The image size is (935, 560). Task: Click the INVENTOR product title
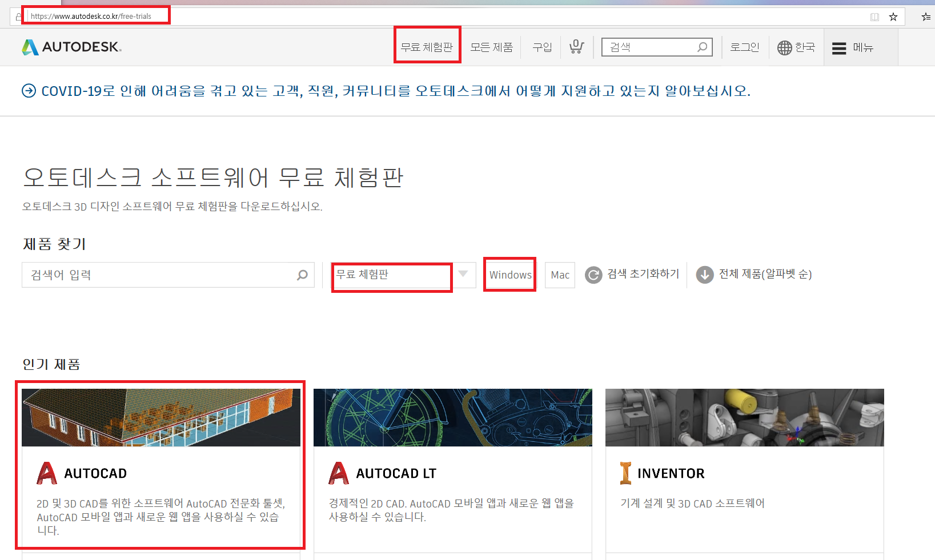click(x=671, y=474)
